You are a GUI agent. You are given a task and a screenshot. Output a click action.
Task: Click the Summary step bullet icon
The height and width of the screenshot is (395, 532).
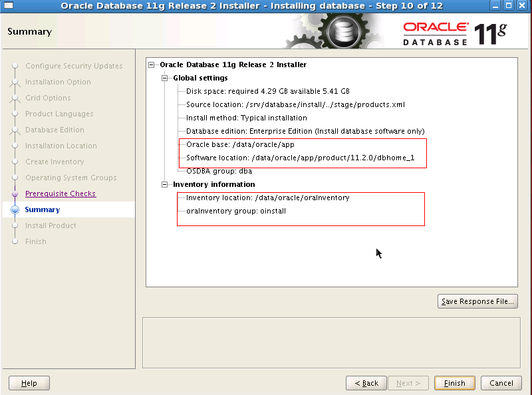[x=15, y=209]
